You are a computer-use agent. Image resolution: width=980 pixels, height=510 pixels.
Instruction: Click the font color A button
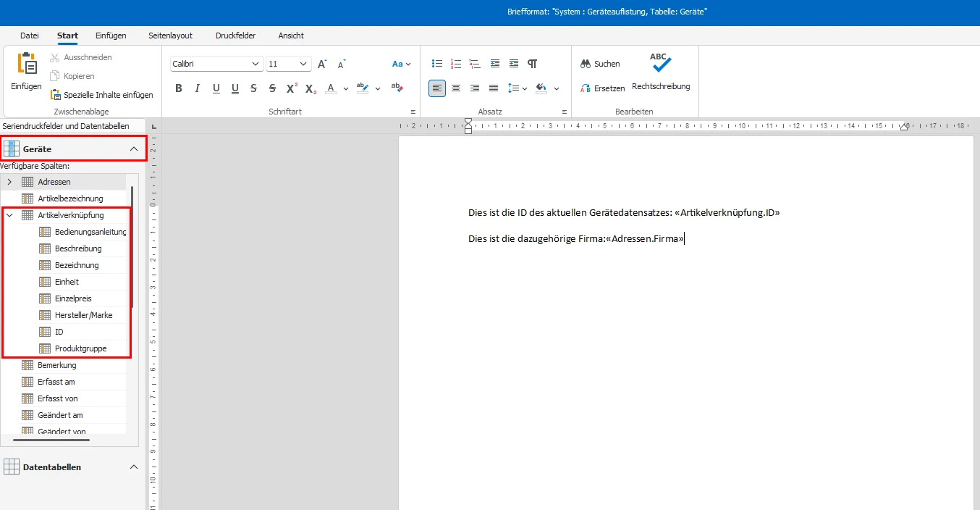click(x=331, y=88)
